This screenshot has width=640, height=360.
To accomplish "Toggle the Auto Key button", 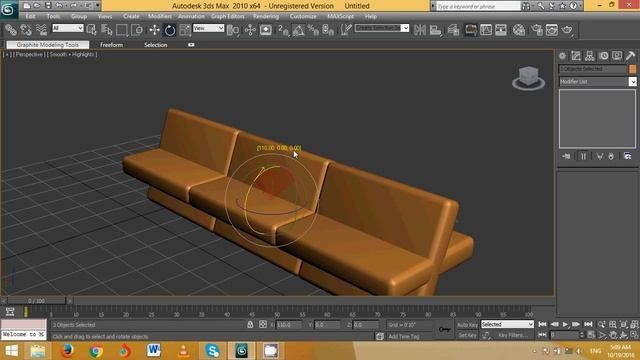I will tap(467, 325).
